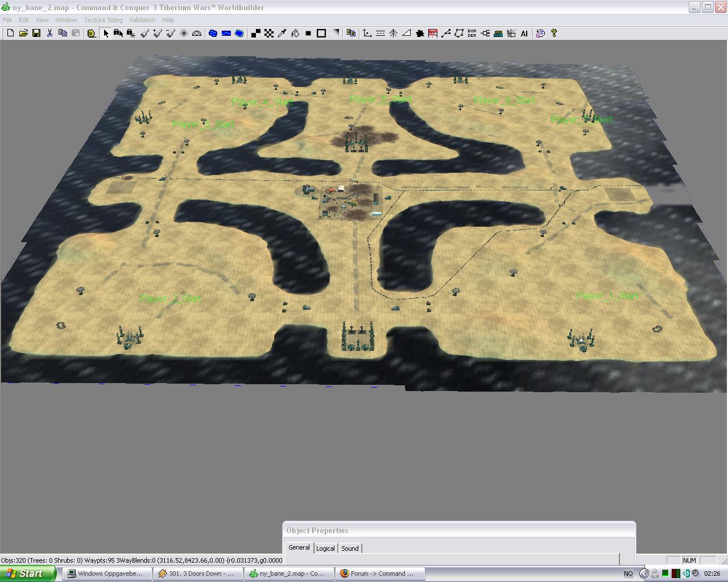Screen dimensions: 728x582
Task: Switch to the General tab in Object Properties
Action: pos(299,547)
